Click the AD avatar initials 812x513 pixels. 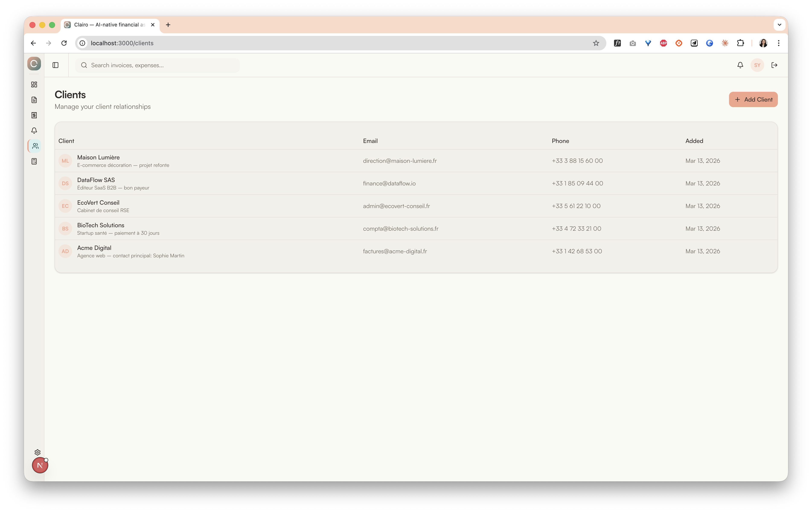tap(65, 251)
